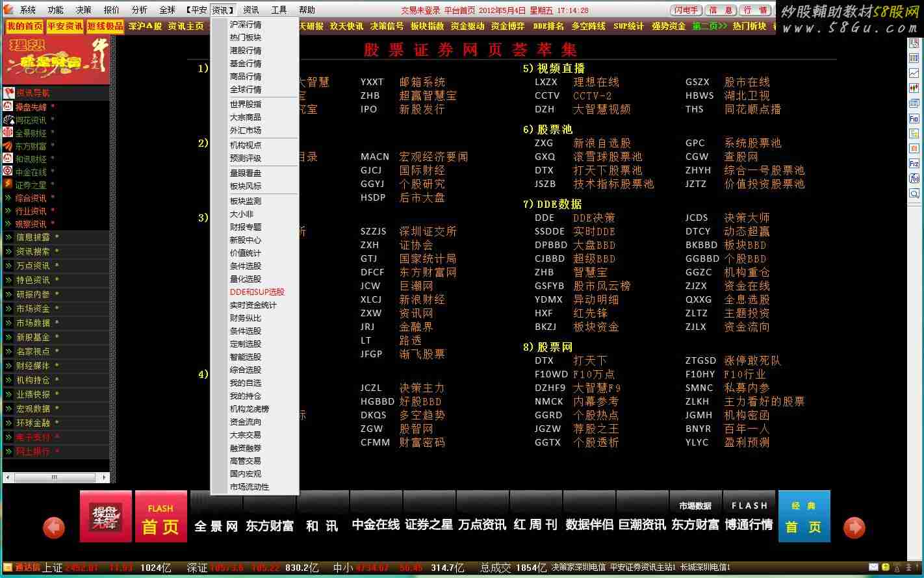
Task: Open the quote list grid icon in right toolbar
Action: 914,58
